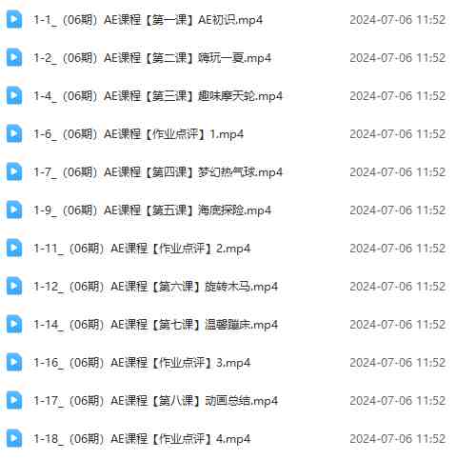The image size is (476, 460).
Task: Select the file name 第五课 海底探险.mp4
Action: click(152, 210)
